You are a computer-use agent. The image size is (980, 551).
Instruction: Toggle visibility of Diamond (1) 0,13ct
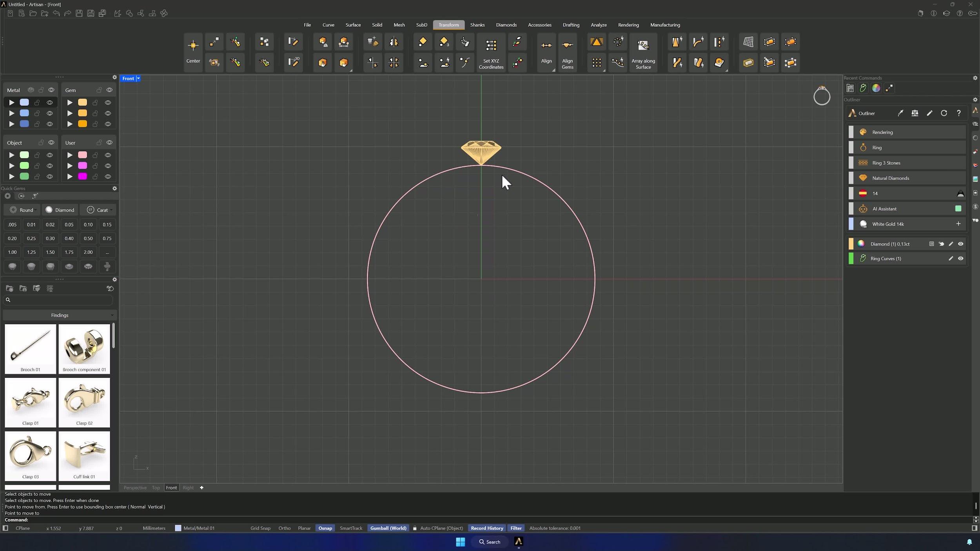pyautogui.click(x=960, y=244)
